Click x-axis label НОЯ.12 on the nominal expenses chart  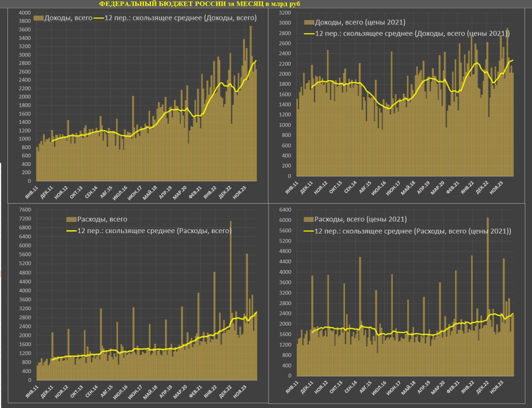pyautogui.click(x=61, y=391)
